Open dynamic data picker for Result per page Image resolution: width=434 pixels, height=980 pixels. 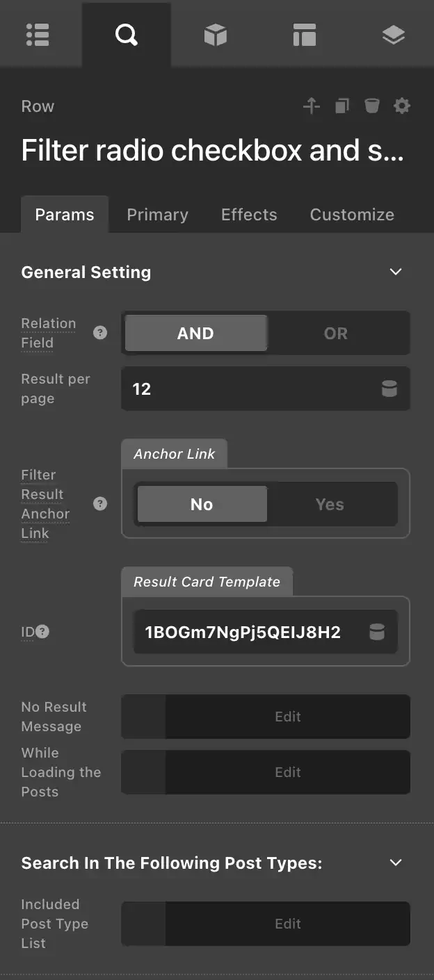click(x=389, y=389)
